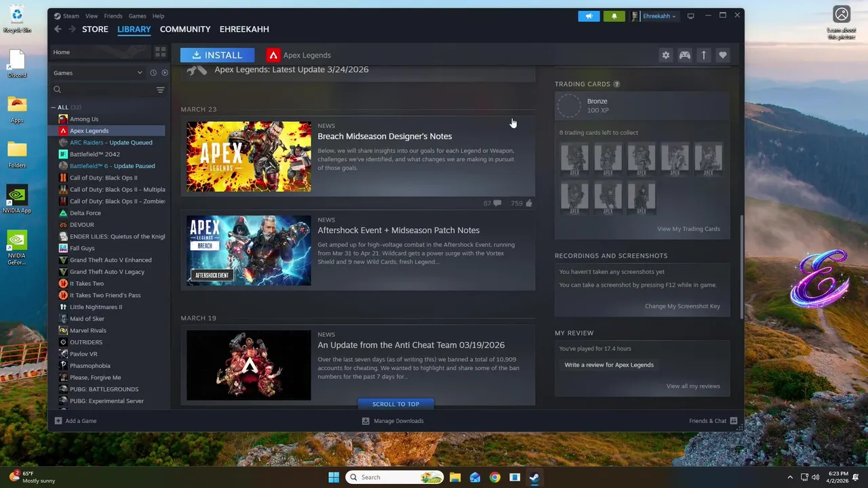Open the green notifications bell
The width and height of the screenshot is (868, 488).
pyautogui.click(x=614, y=16)
